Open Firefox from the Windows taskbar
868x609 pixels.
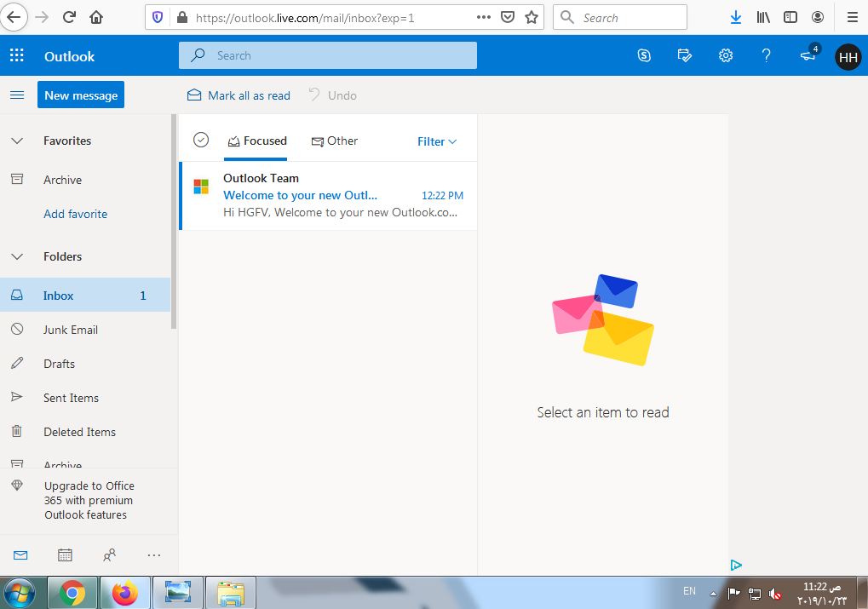125,592
